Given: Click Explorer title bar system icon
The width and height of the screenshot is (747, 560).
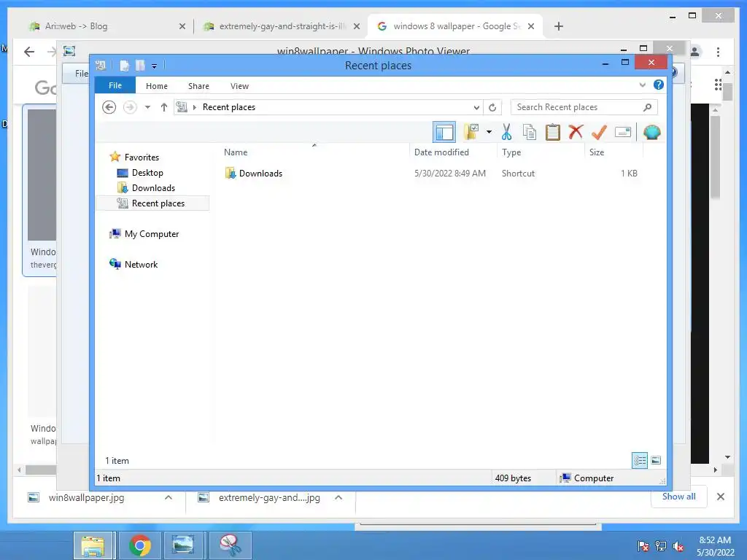Looking at the screenshot, I should tap(101, 65).
